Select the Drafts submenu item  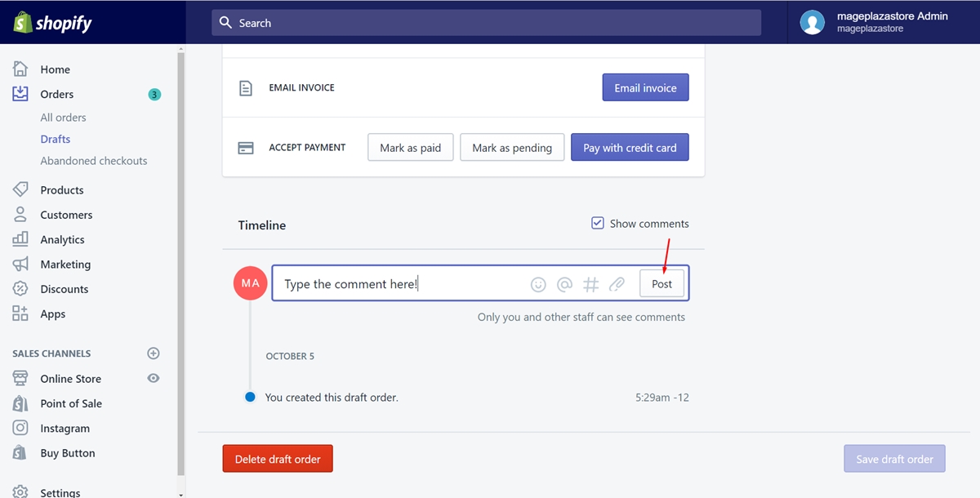tap(56, 139)
